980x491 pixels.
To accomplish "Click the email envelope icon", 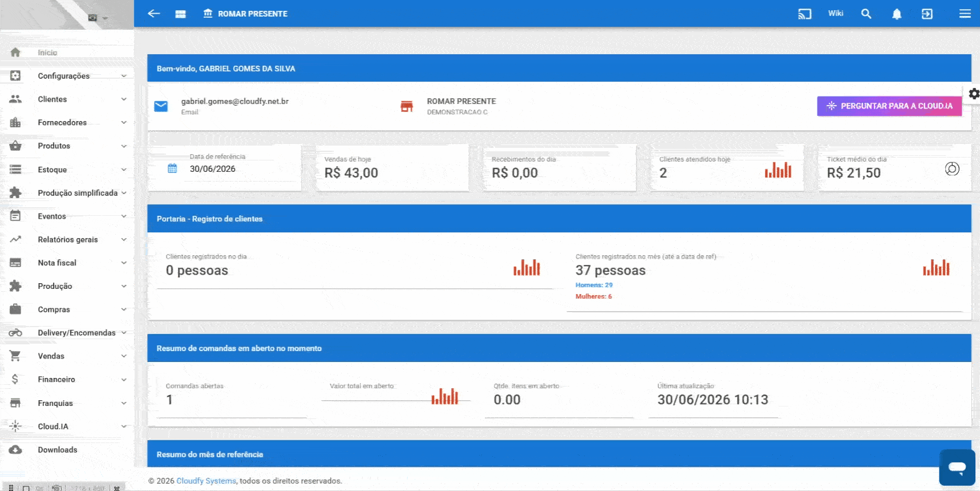I will click(161, 106).
